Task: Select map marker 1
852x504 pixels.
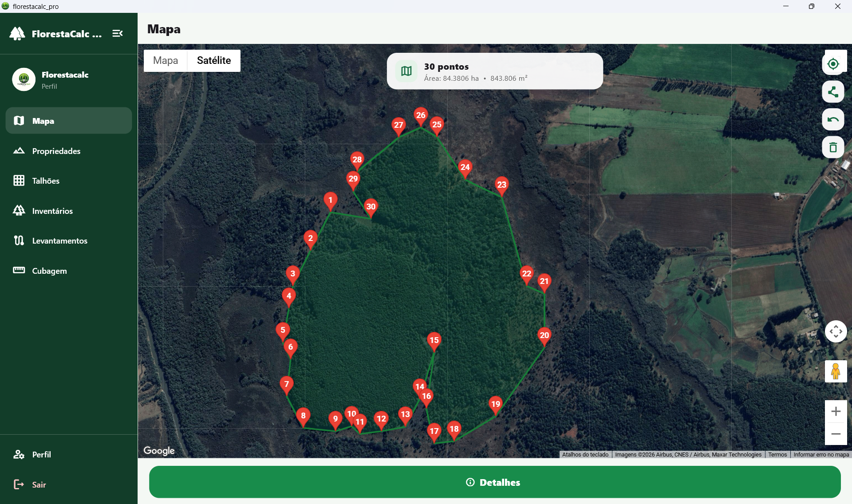Action: pyautogui.click(x=330, y=201)
